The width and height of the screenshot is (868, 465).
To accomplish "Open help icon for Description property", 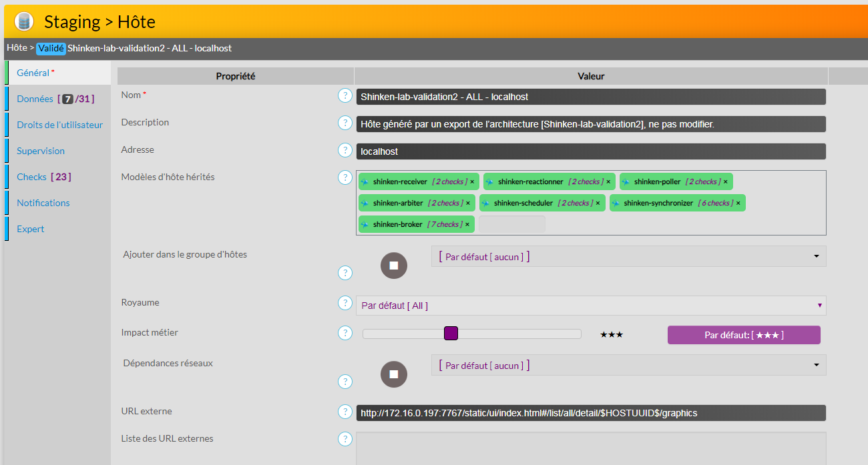I will click(x=345, y=123).
